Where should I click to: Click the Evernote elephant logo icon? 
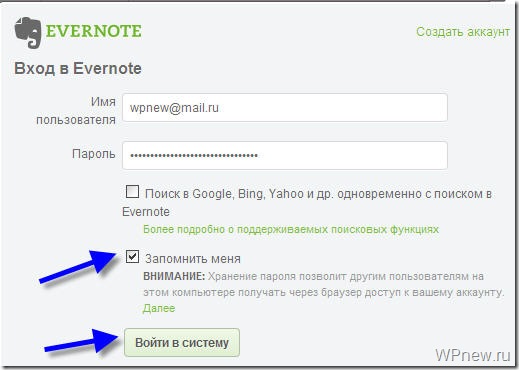click(28, 33)
